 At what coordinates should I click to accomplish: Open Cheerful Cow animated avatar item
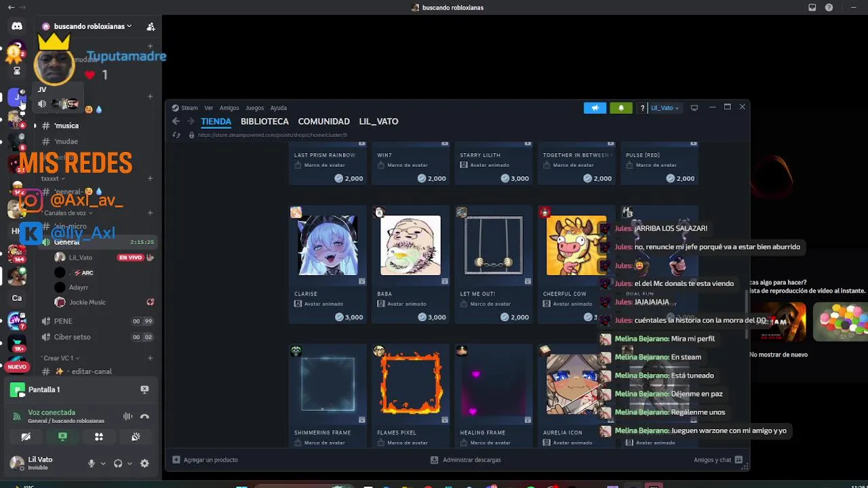576,265
